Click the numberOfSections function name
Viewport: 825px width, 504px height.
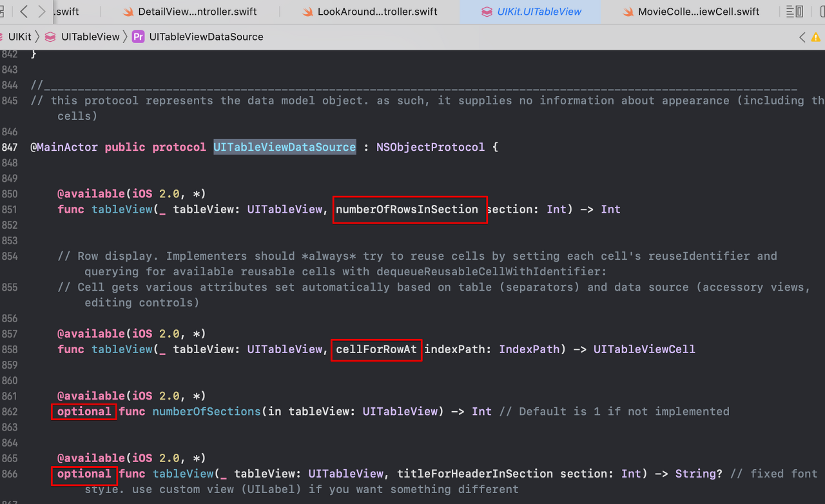click(x=207, y=411)
